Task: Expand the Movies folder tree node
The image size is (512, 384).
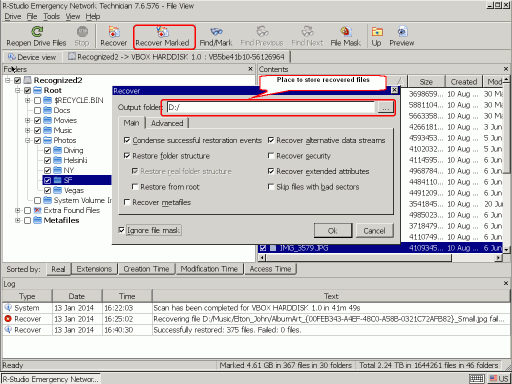Action: (x=27, y=120)
